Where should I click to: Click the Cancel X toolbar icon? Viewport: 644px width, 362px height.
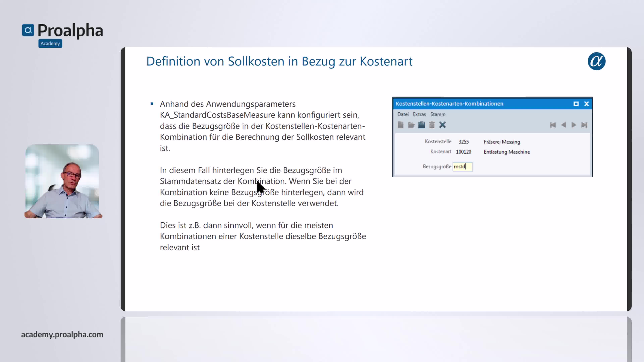point(443,125)
